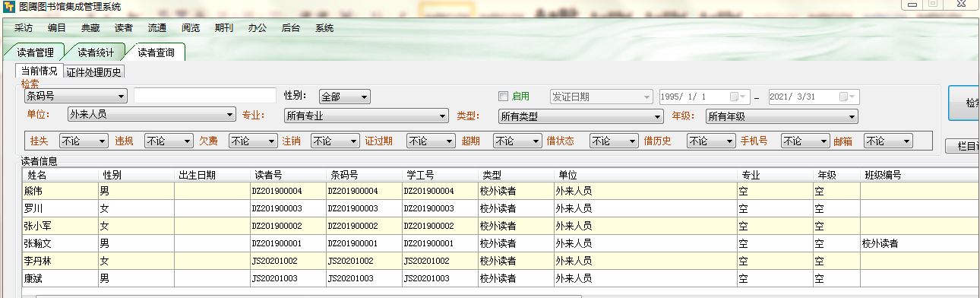The height and width of the screenshot is (298, 980).
Task: Open the 典藏 menu
Action: 90,28
